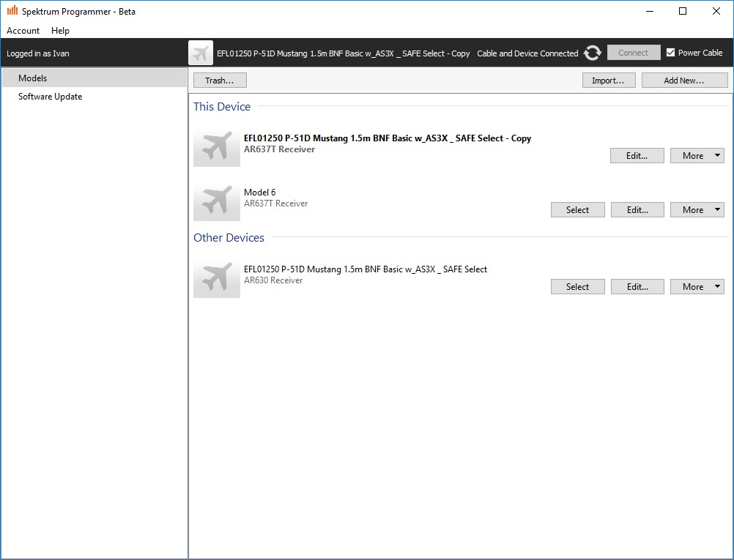Open Software Update in the sidebar
This screenshot has height=560, width=734.
50,97
